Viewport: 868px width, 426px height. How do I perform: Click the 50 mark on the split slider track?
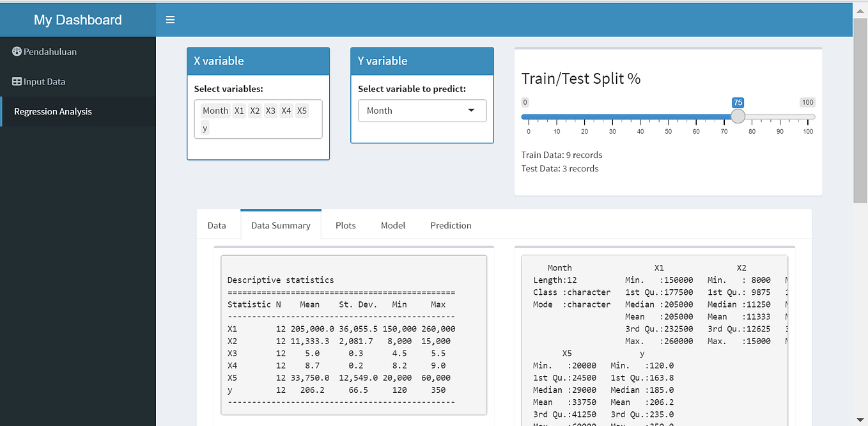click(668, 116)
